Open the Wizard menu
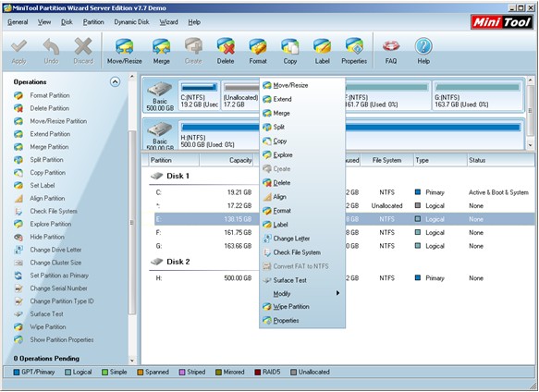The height and width of the screenshot is (392, 539). coord(168,22)
